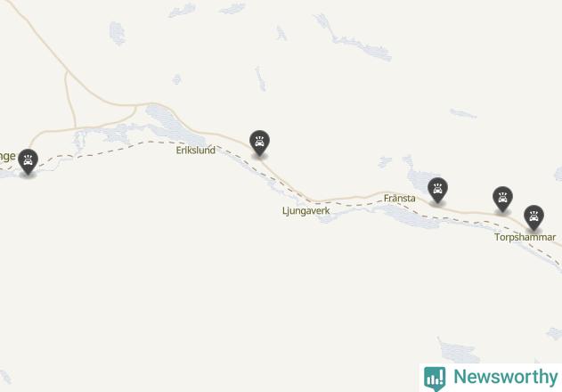Click the lake north of Fränsta marker
562x392 pixels.
pyautogui.click(x=417, y=176)
